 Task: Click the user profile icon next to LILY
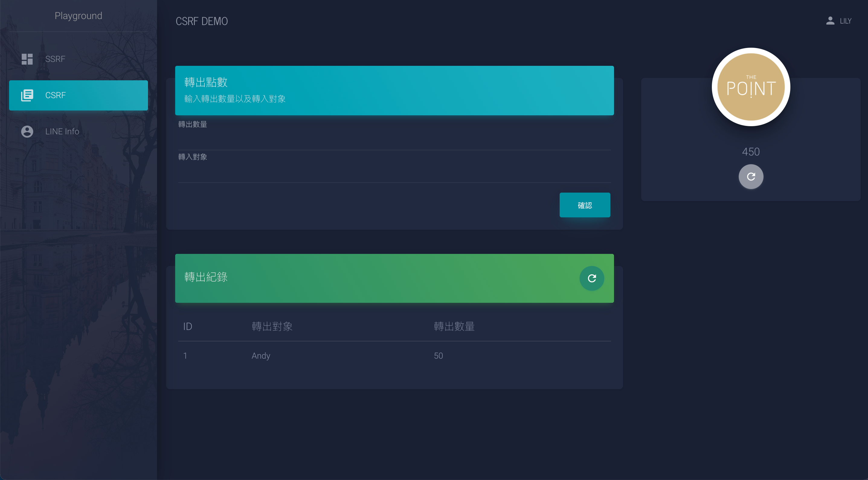(x=830, y=21)
